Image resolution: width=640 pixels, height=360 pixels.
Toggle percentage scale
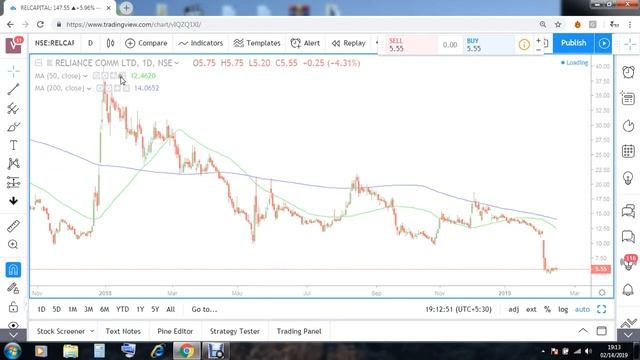(547, 309)
